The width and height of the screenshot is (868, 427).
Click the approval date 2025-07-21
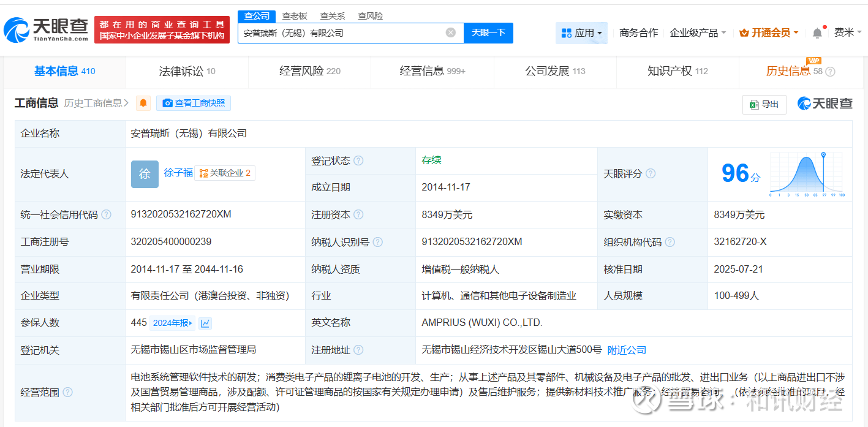pos(739,269)
